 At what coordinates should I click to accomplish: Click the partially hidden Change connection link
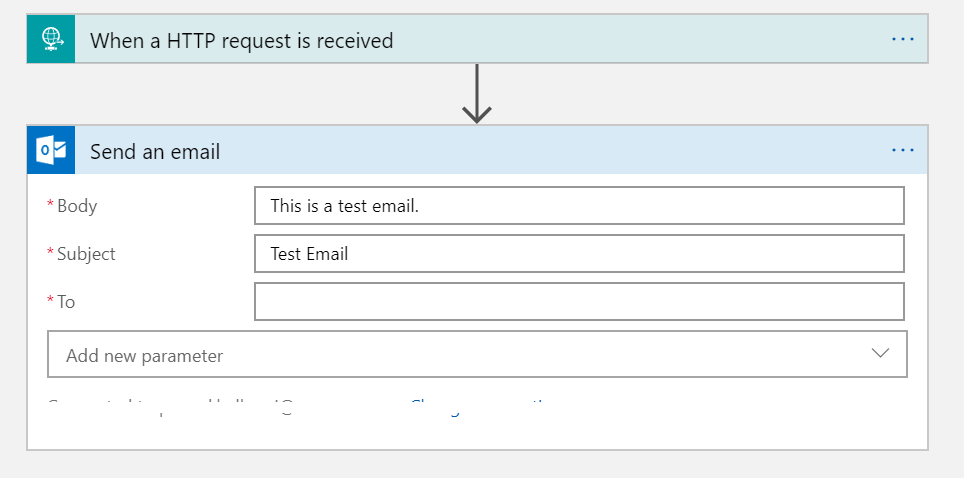pyautogui.click(x=480, y=407)
